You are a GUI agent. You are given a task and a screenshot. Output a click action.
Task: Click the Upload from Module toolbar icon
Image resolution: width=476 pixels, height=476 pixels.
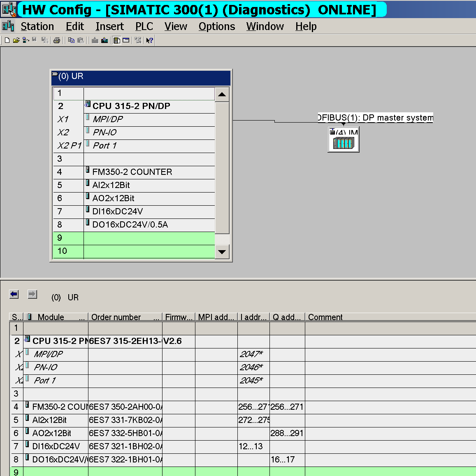(x=104, y=40)
